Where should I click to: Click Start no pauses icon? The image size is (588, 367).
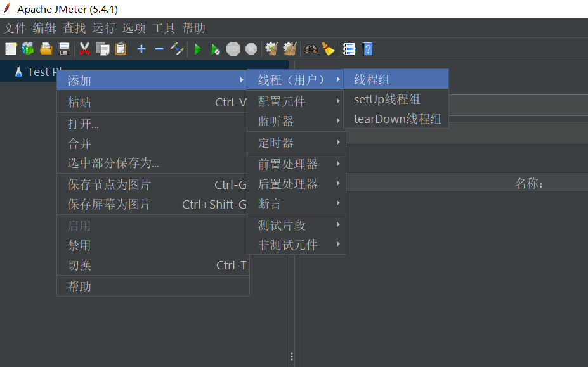click(216, 49)
